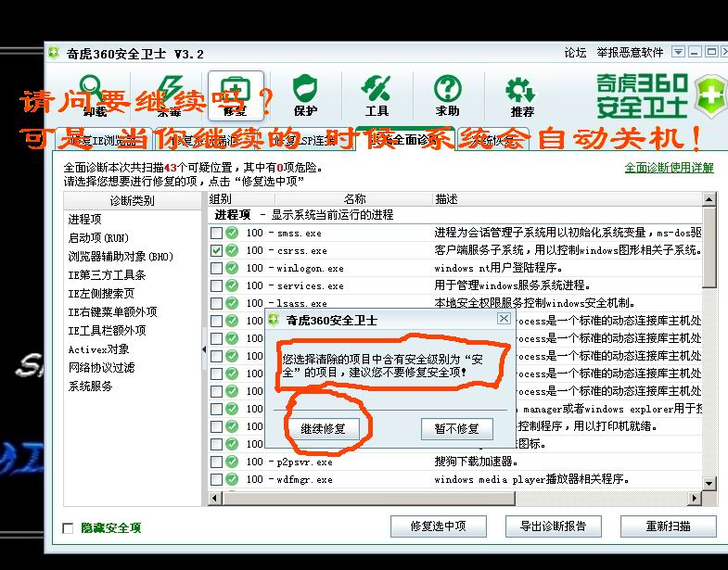728x570 pixels.
Task: Open the 工具 tools icon
Action: 377,95
